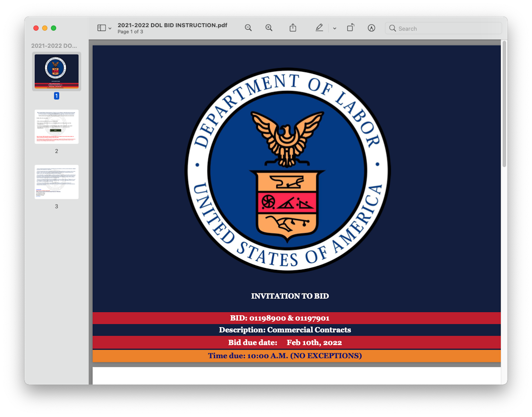The width and height of the screenshot is (532, 417).
Task: Click the document title in toolbar
Action: tap(172, 25)
